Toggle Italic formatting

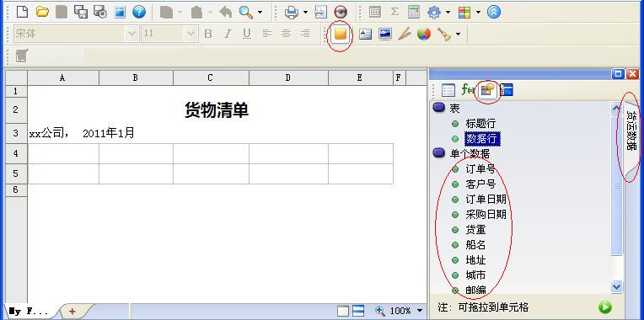228,34
